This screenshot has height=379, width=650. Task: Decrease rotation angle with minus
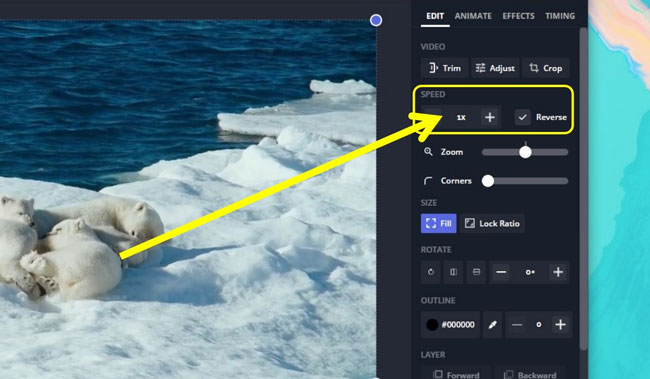(x=501, y=272)
